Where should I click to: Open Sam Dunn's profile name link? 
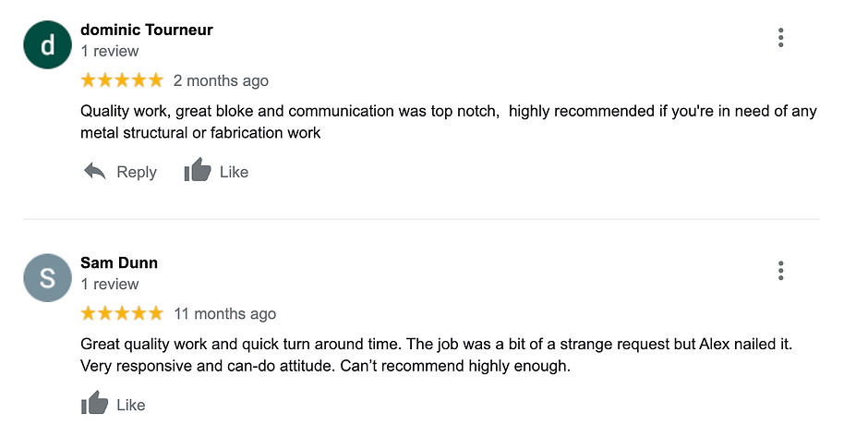[x=119, y=262]
